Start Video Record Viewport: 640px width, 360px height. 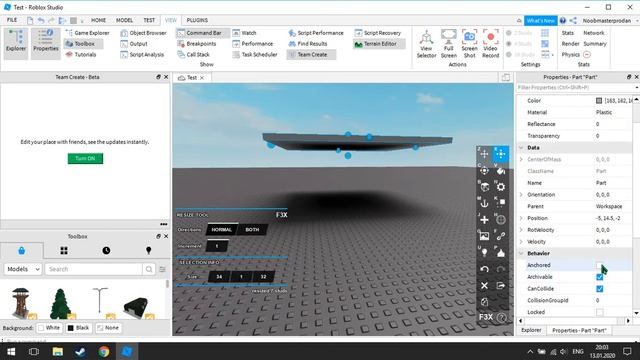click(x=491, y=44)
